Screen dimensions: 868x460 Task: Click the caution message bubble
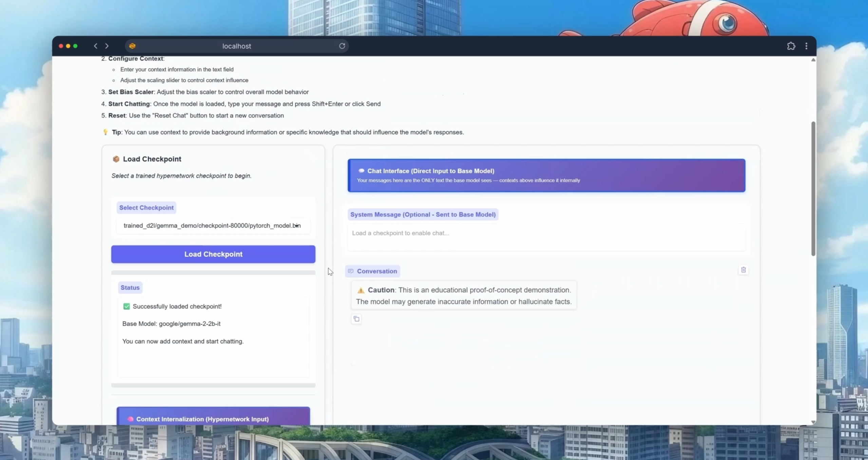coord(464,296)
